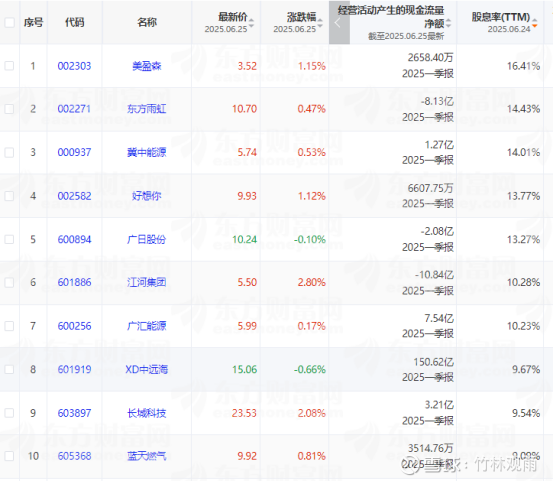This screenshot has width=554, height=481.
Task: Open the 广汇能源 stock name link
Action: pos(147,326)
